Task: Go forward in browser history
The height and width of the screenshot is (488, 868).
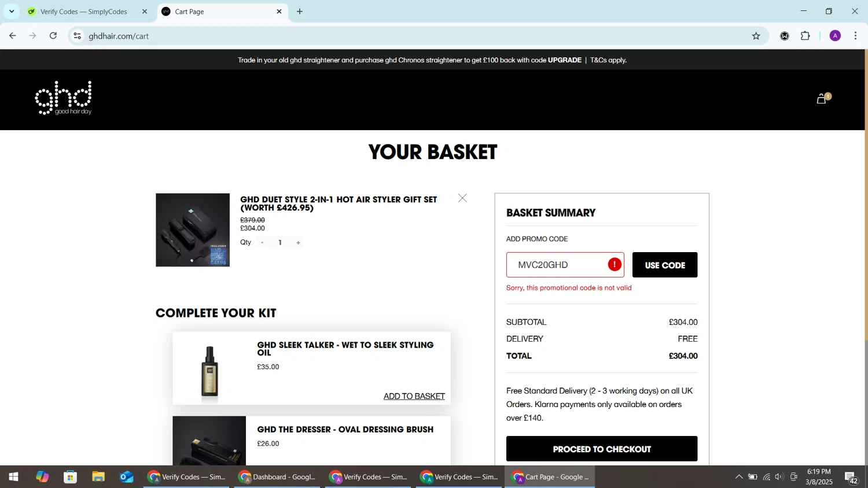Action: [33, 36]
